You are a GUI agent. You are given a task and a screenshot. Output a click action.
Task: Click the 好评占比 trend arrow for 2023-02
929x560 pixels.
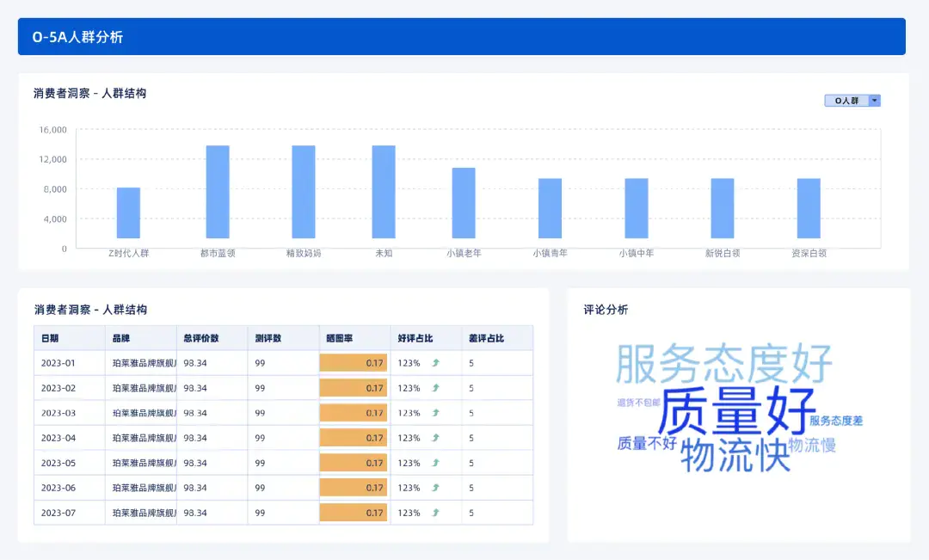(x=435, y=388)
